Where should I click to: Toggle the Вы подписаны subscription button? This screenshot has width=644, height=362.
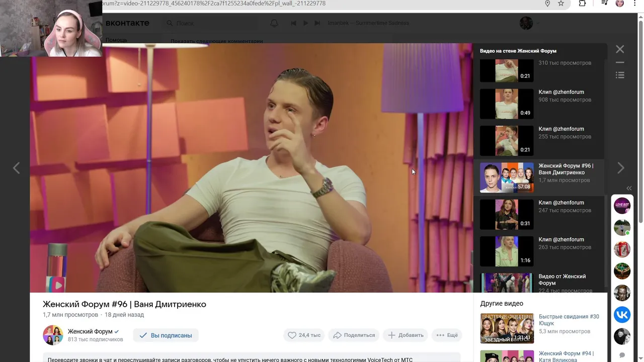point(166,335)
